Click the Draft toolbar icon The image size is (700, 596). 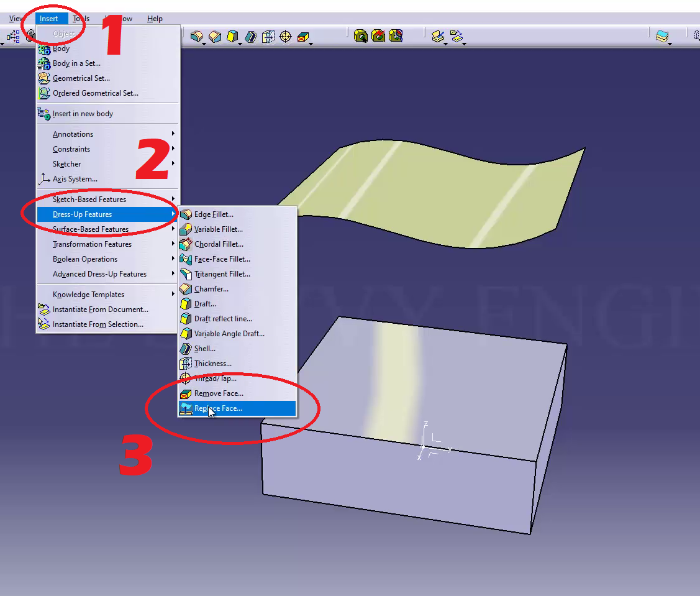pos(233,37)
